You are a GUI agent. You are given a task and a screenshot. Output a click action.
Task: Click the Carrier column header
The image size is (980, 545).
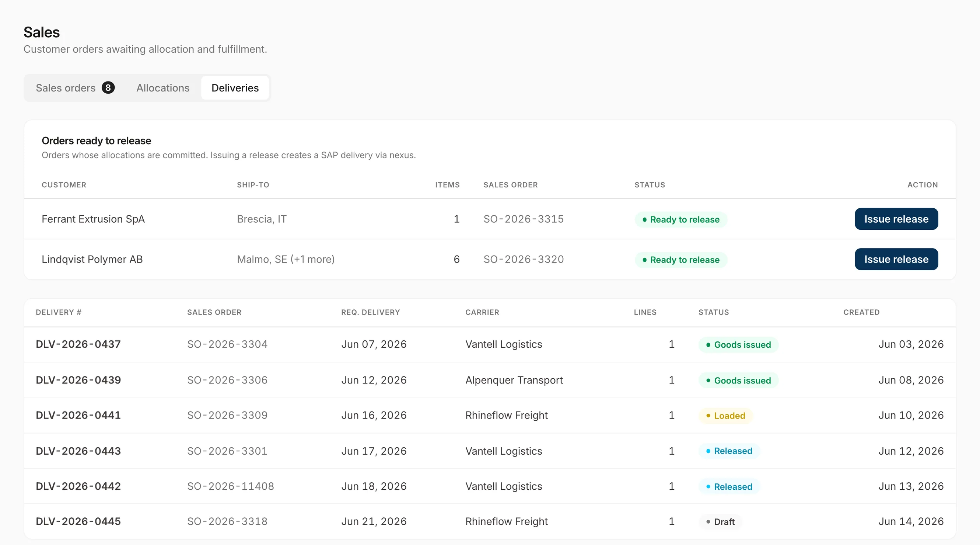482,312
